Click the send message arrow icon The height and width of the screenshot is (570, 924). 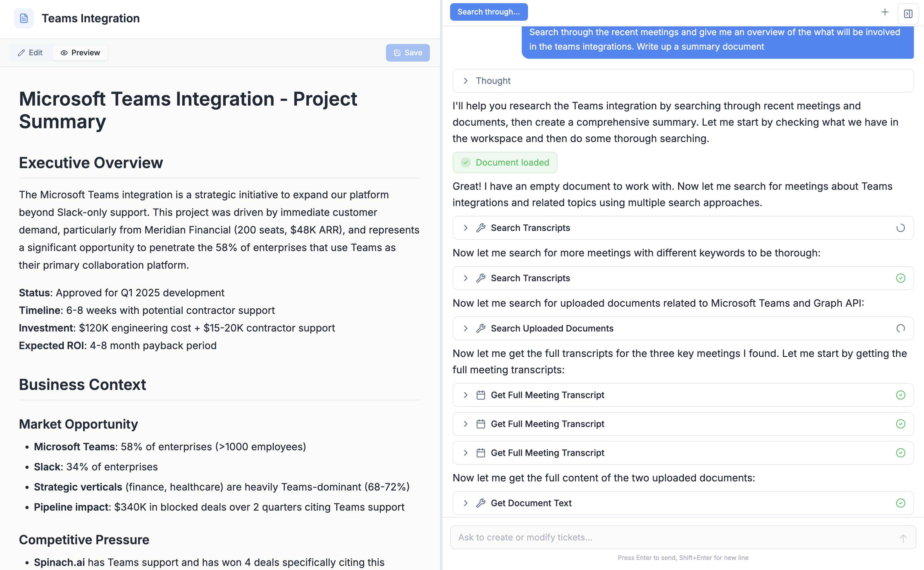tap(903, 537)
